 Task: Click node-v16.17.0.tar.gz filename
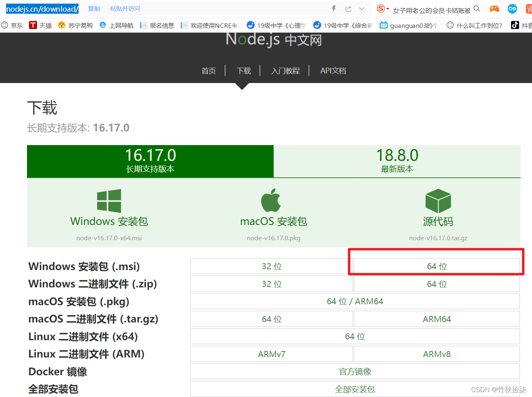[x=438, y=238]
